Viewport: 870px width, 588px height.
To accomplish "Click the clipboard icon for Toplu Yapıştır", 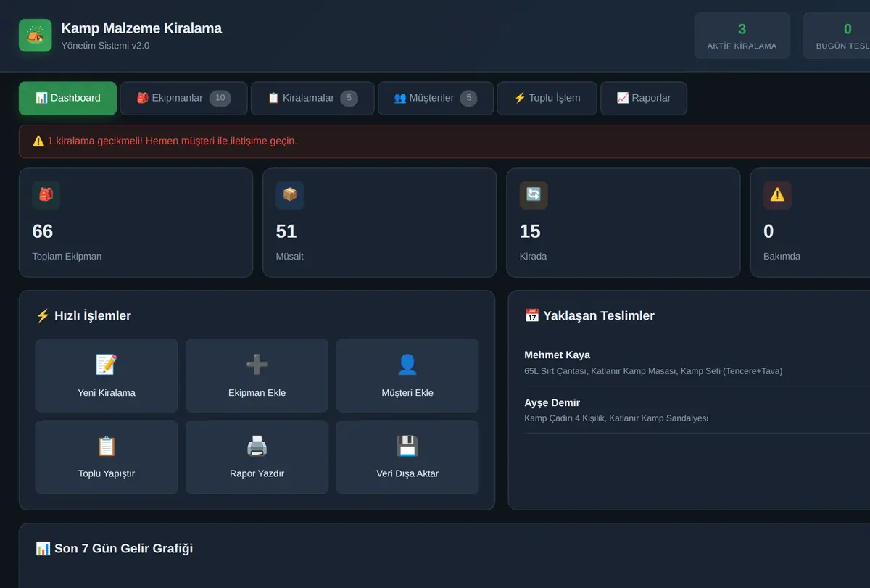I will pyautogui.click(x=107, y=446).
